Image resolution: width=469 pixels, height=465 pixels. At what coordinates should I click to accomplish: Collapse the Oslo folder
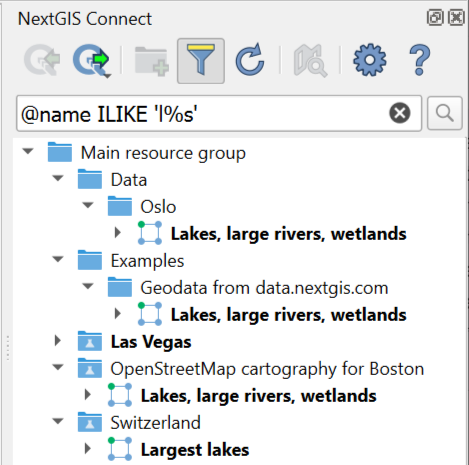click(88, 205)
